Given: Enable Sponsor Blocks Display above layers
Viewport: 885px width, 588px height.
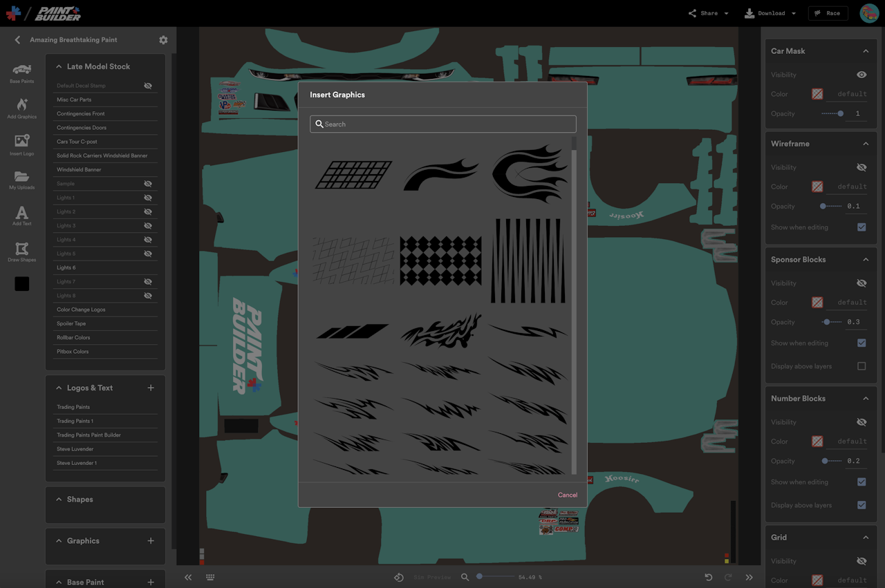Looking at the screenshot, I should coord(861,366).
